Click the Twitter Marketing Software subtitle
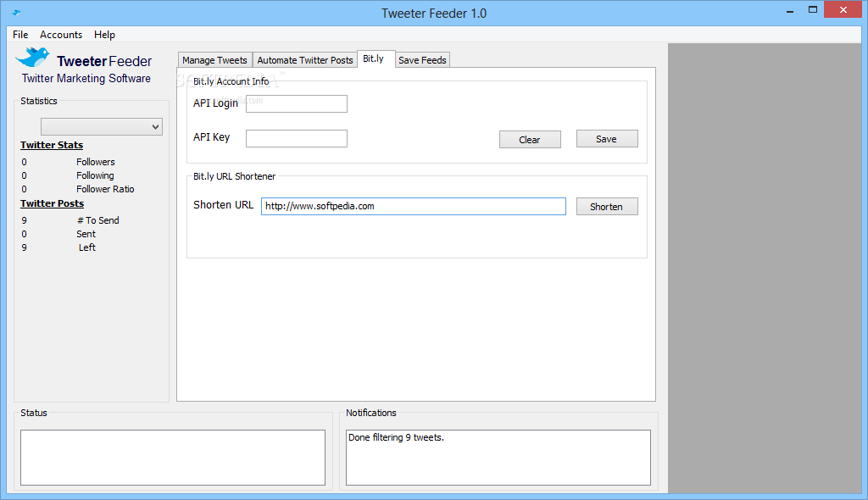The width and height of the screenshot is (868, 500). tap(86, 78)
